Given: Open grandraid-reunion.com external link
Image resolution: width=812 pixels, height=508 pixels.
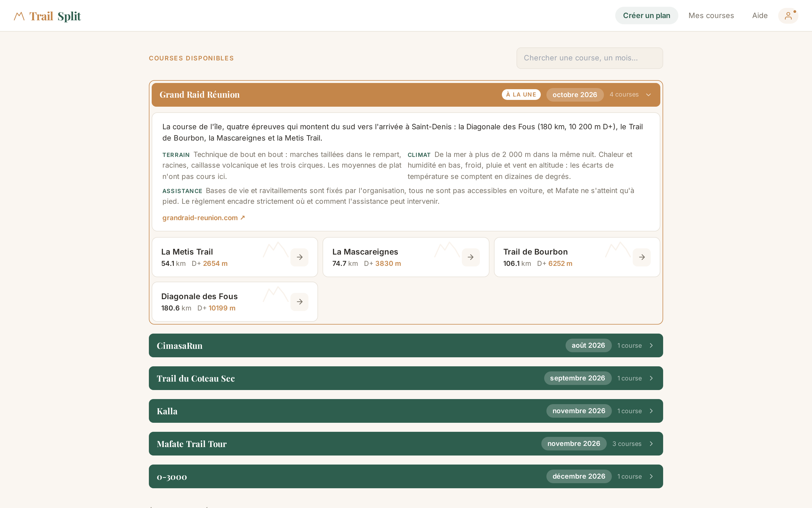Looking at the screenshot, I should (204, 218).
